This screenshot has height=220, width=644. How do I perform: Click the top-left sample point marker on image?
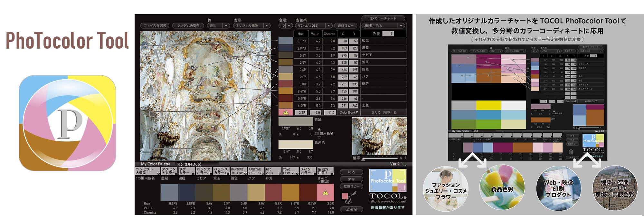pyautogui.click(x=146, y=46)
